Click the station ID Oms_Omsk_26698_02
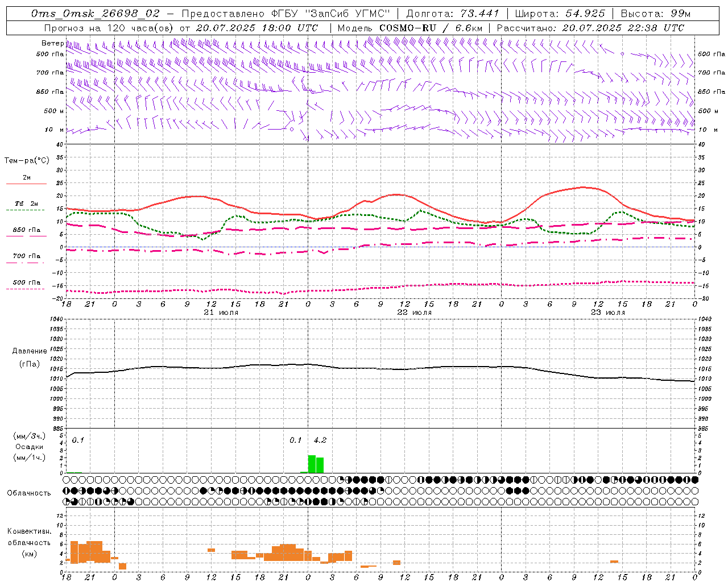728x582 pixels. [96, 14]
